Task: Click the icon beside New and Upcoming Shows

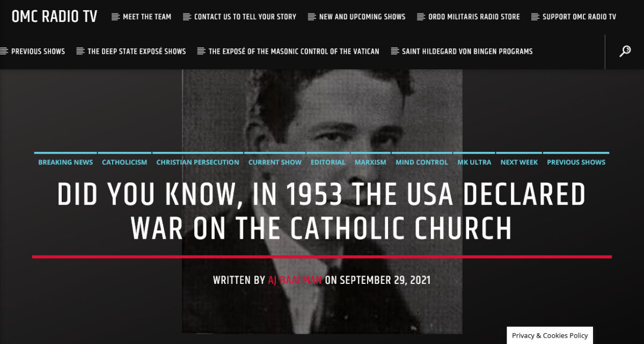Action: (x=312, y=17)
